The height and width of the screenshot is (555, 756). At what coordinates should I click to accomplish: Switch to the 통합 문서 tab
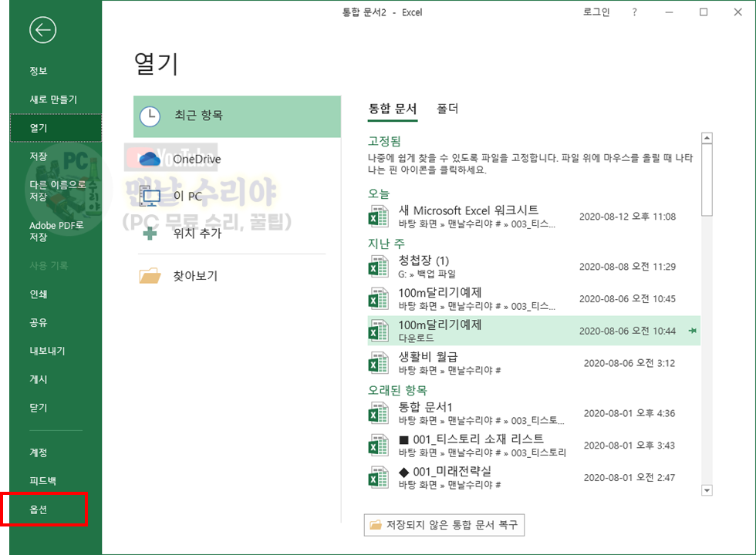click(393, 109)
